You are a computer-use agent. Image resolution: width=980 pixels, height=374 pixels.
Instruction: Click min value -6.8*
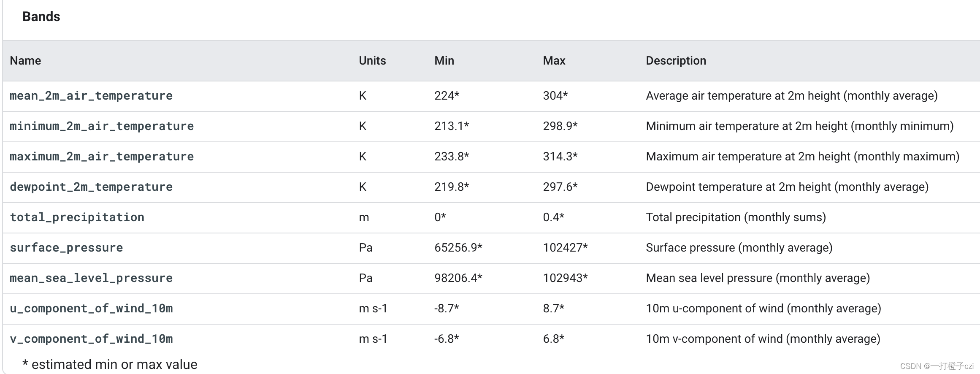coord(447,339)
